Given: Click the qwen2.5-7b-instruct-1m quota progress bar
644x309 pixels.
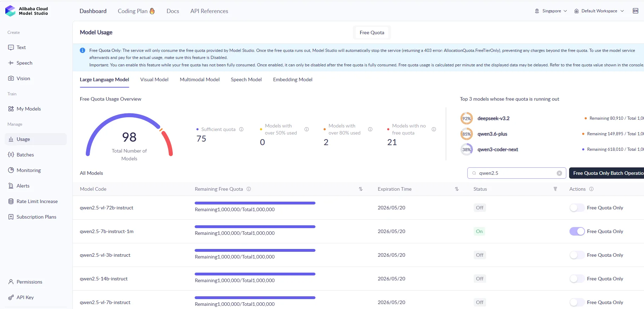Looking at the screenshot, I should (x=255, y=227).
